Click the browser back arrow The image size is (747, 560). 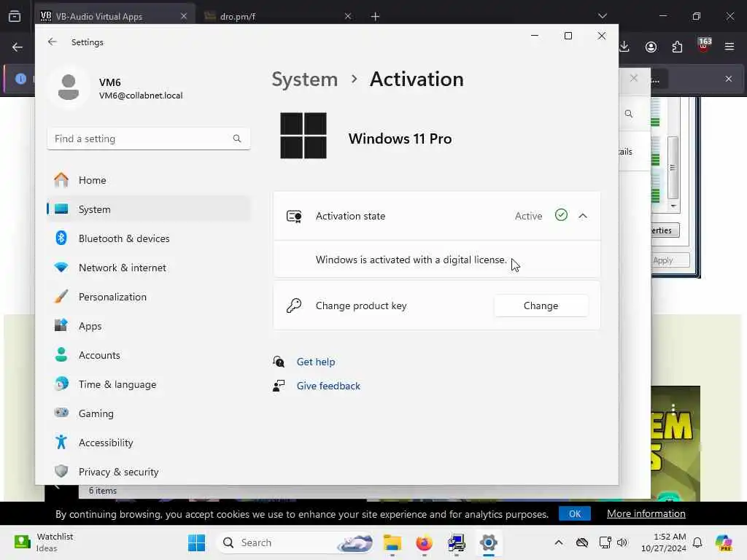tap(18, 47)
